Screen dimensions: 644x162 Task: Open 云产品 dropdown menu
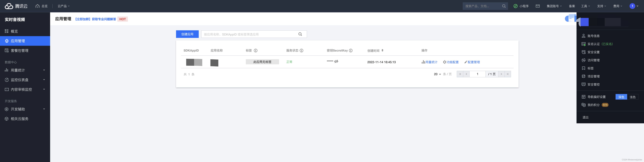pyautogui.click(x=64, y=6)
